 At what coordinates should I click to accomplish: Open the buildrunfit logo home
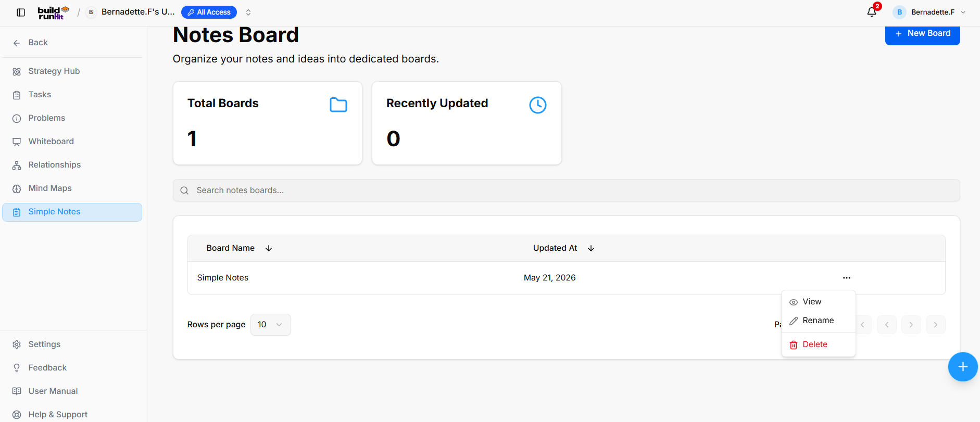tap(53, 12)
